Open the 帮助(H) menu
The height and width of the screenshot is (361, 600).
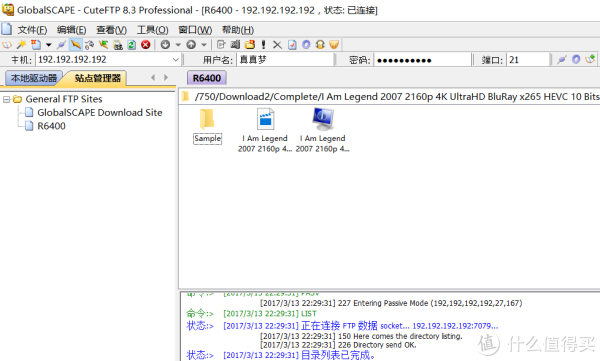click(x=238, y=30)
